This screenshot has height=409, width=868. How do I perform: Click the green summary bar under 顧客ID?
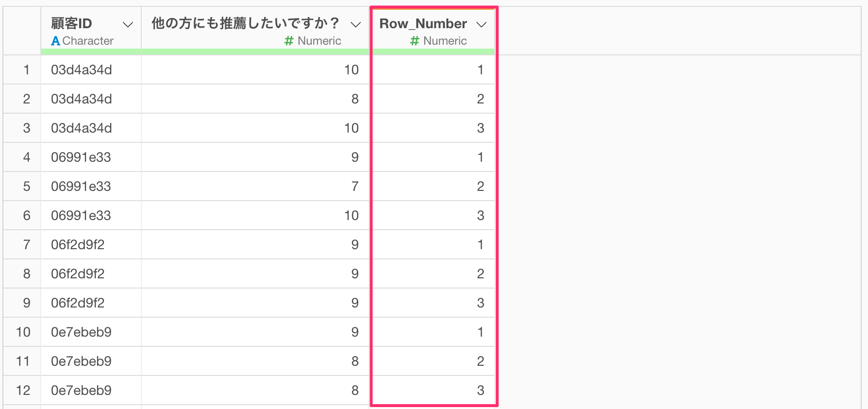coord(91,51)
